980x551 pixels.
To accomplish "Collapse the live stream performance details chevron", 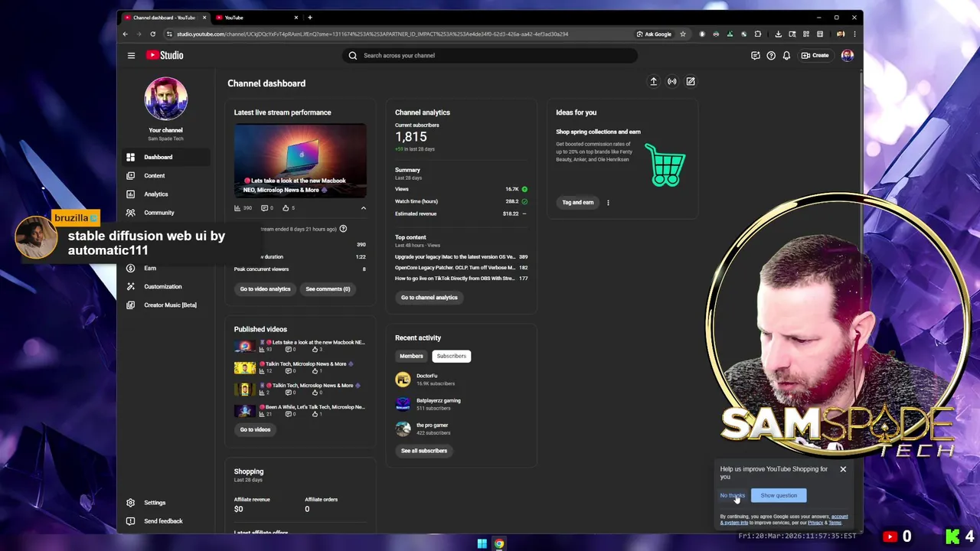I will pyautogui.click(x=364, y=208).
